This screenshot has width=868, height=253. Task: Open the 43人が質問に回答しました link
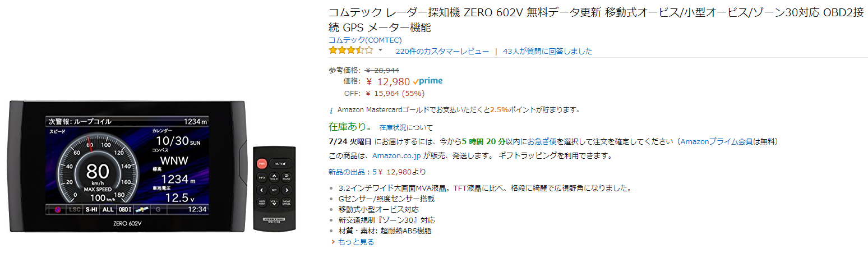coord(547,51)
